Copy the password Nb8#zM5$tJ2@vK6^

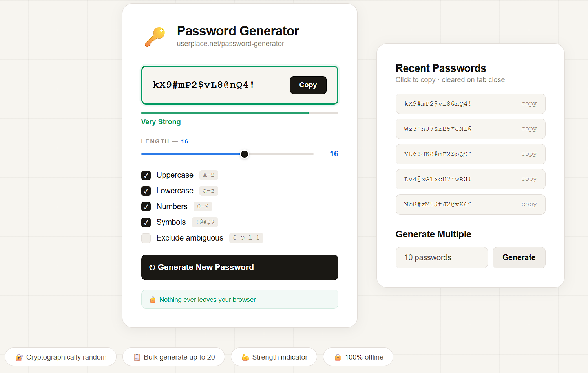[529, 204]
